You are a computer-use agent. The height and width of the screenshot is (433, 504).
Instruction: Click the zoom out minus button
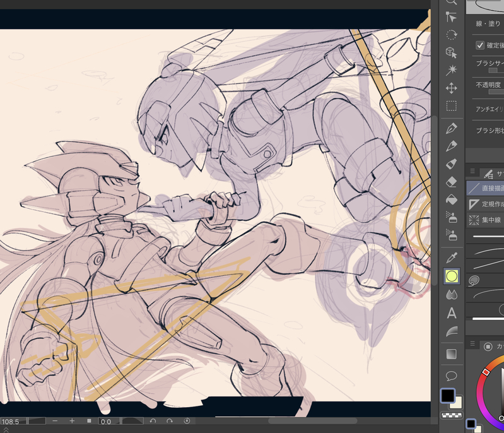(x=55, y=421)
